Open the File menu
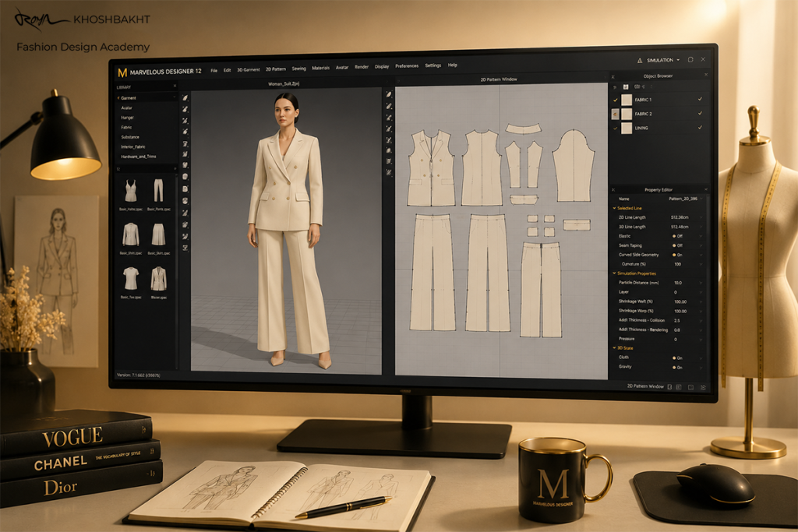The height and width of the screenshot is (532, 798). click(214, 71)
